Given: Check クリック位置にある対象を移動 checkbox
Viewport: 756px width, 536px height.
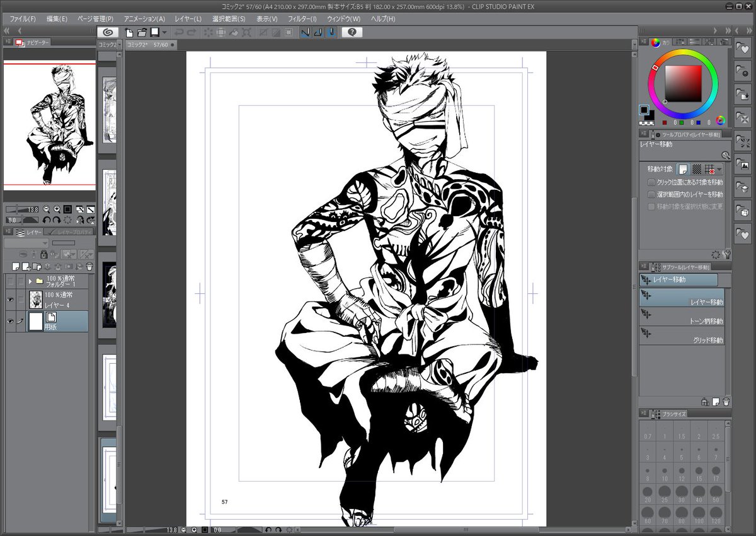Looking at the screenshot, I should tap(652, 182).
